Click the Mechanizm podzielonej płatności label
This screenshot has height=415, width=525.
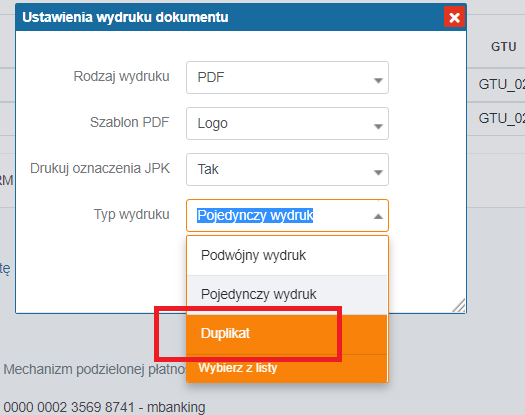click(x=95, y=370)
